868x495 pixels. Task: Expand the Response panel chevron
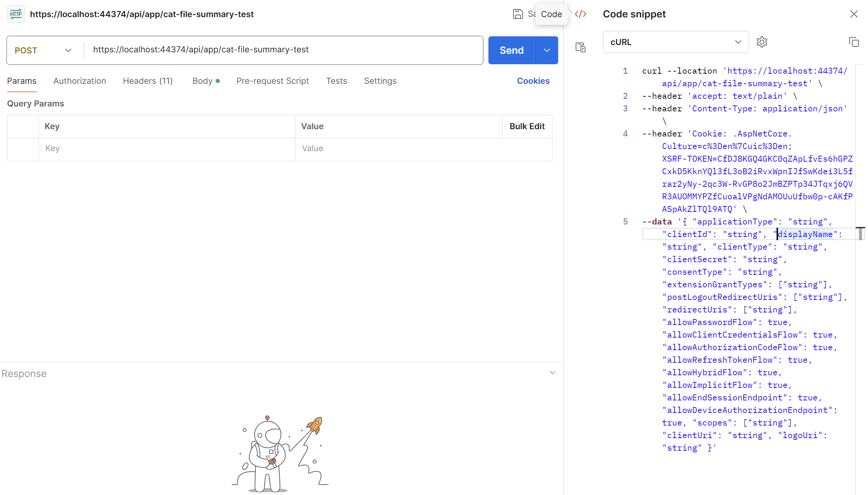[x=552, y=372]
